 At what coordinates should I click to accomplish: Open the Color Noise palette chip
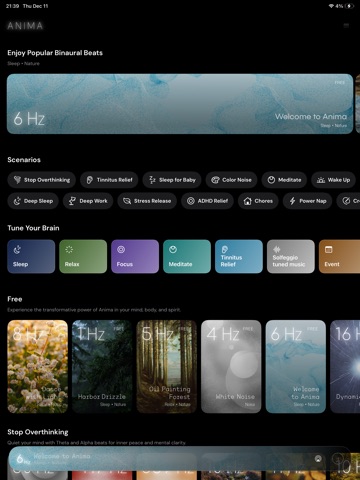[x=231, y=180]
